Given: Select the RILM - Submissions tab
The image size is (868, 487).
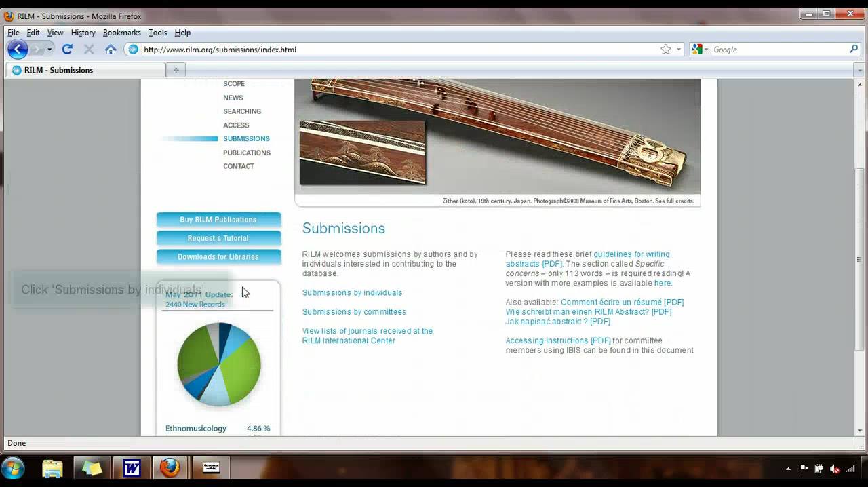Looking at the screenshot, I should (x=85, y=70).
